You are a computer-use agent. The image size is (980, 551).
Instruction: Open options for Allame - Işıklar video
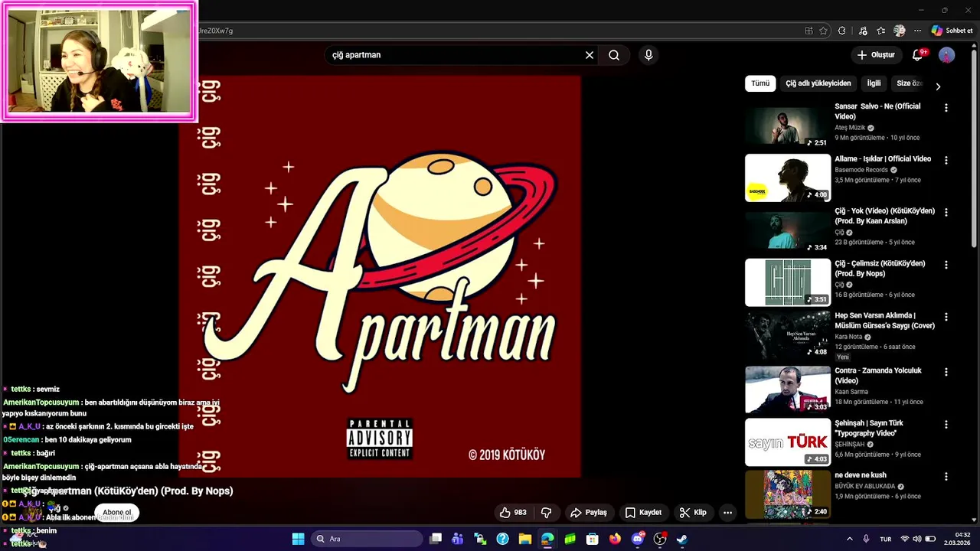pyautogui.click(x=946, y=161)
